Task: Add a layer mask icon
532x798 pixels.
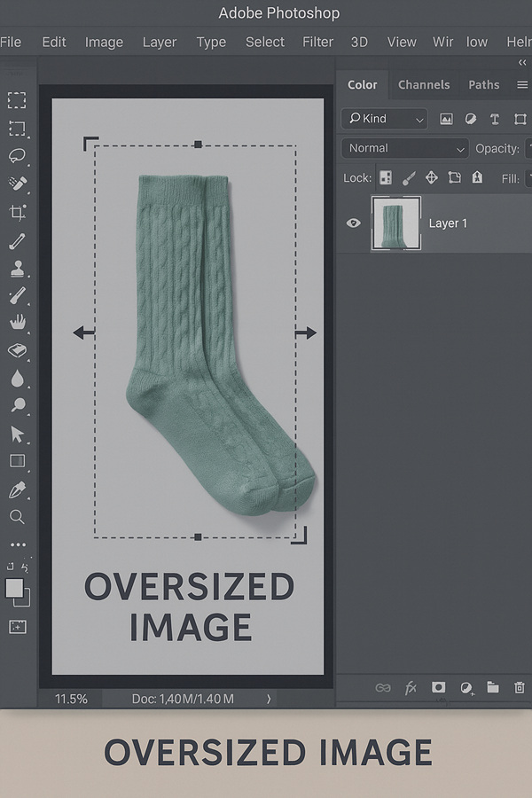Action: point(438,687)
